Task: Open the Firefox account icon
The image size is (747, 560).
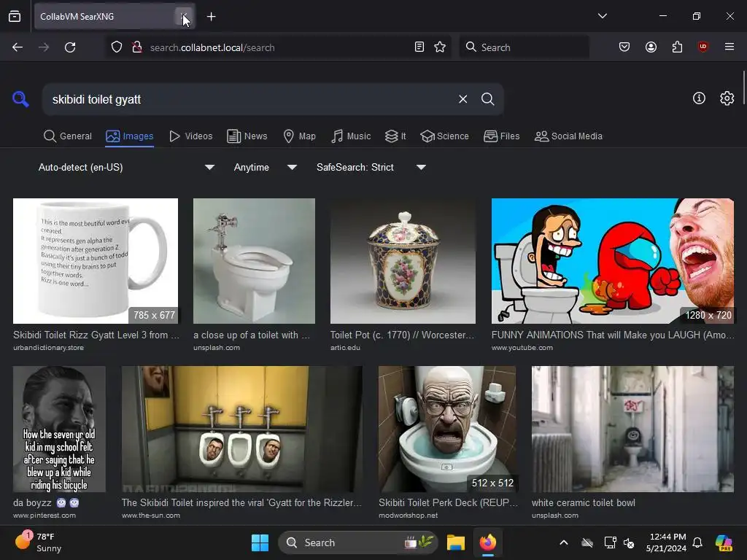Action: pos(651,47)
